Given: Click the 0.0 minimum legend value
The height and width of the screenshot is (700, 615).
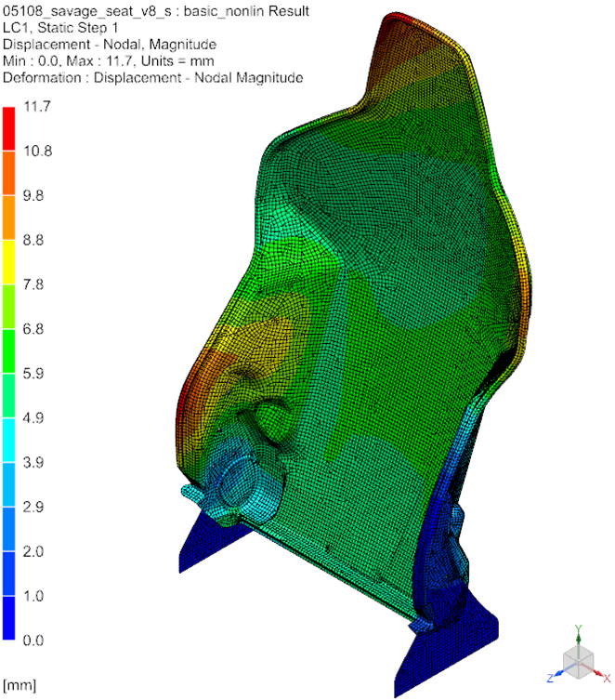Looking at the screenshot, I should click(x=33, y=641).
